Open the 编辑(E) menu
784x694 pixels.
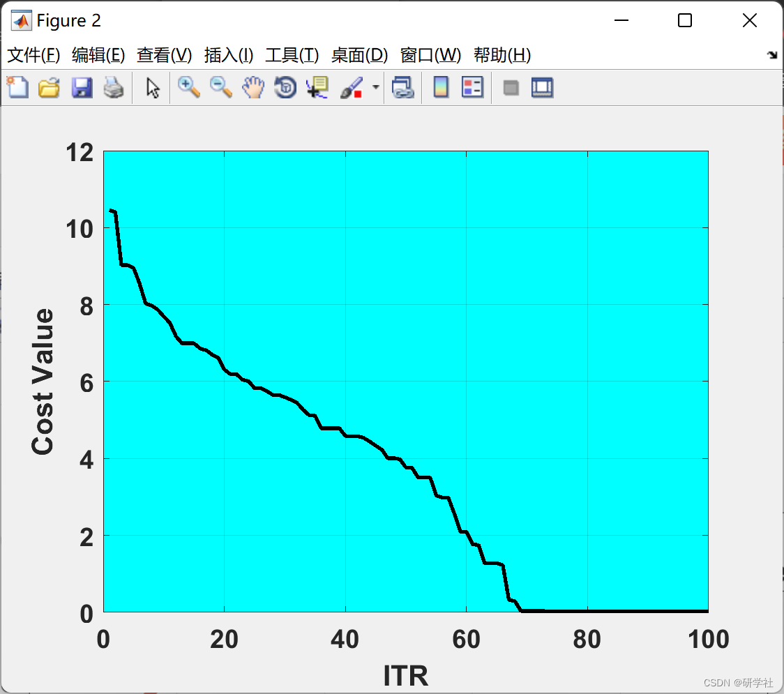point(98,55)
